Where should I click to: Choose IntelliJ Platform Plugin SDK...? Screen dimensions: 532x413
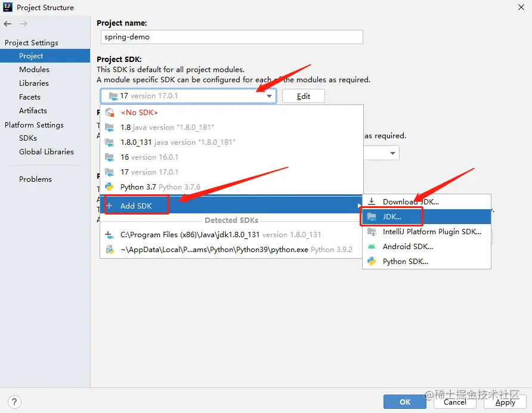point(427,232)
